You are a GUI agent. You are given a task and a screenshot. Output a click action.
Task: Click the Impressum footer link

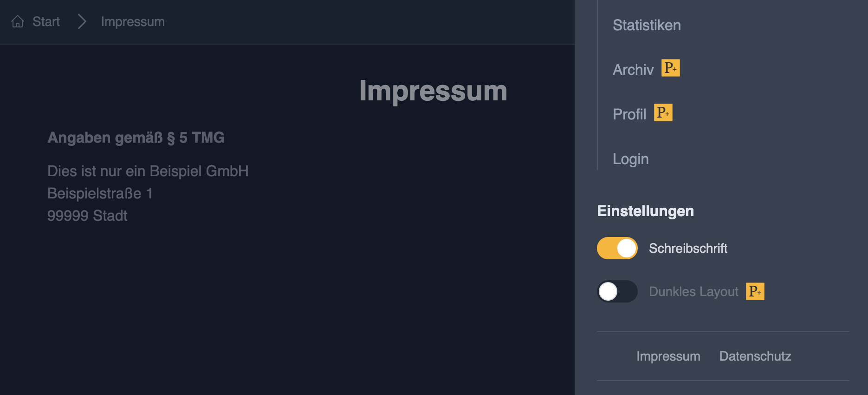pos(668,356)
